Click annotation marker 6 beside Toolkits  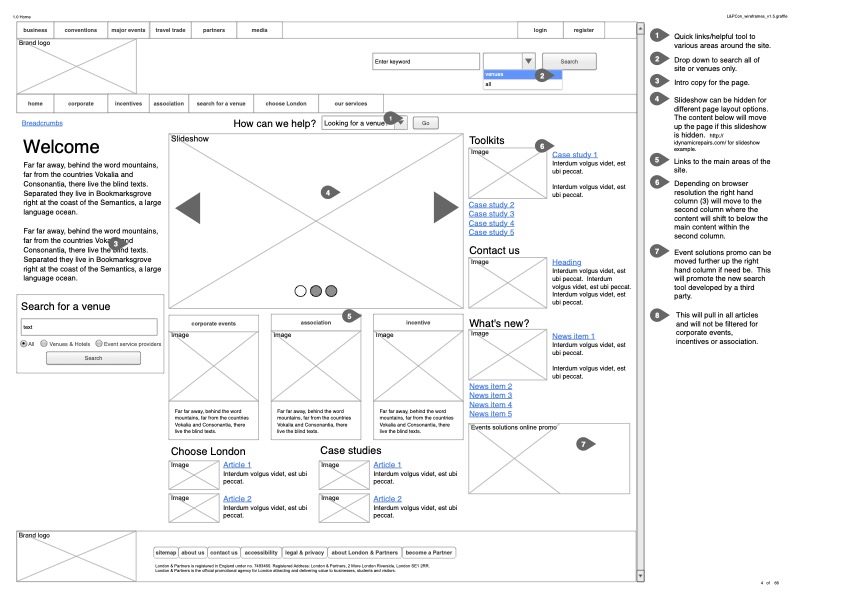541,146
